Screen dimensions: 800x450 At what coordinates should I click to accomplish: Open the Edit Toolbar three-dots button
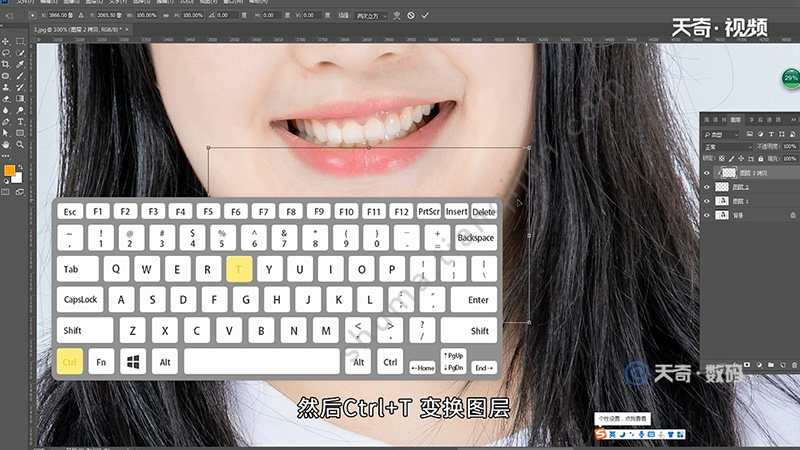tap(6, 156)
